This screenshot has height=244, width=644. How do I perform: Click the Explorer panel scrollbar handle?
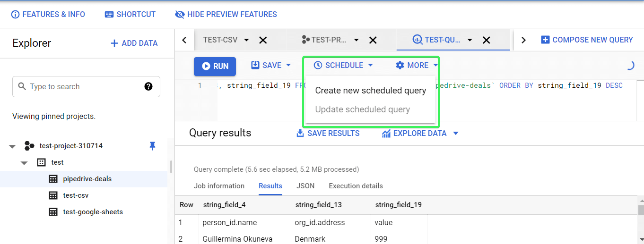pyautogui.click(x=171, y=167)
